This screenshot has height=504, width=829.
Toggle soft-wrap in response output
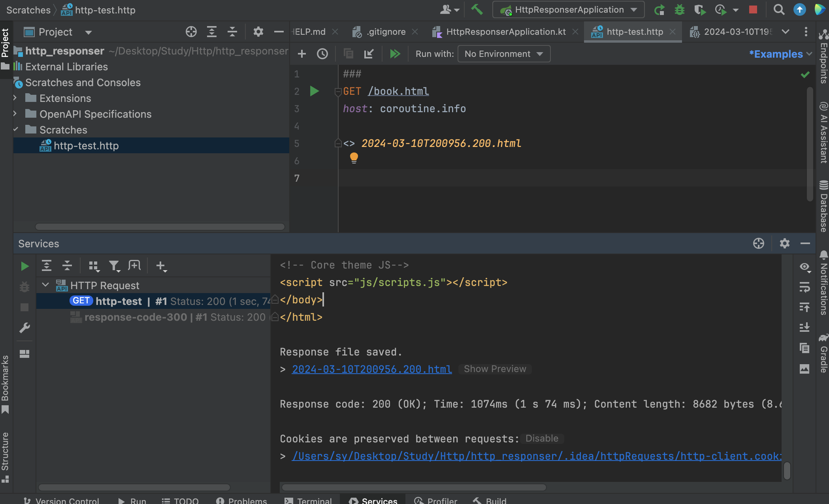click(805, 287)
